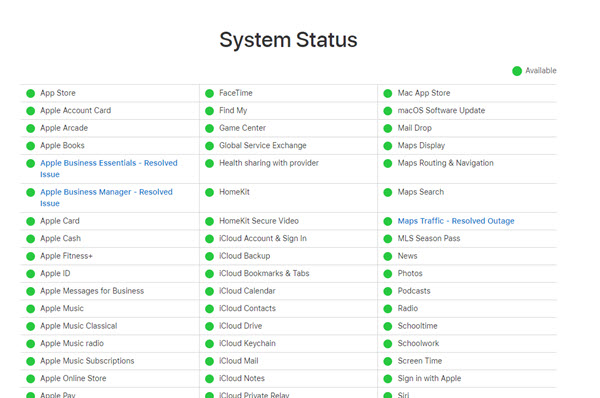This screenshot has width=600, height=398.
Task: Select the iCloud Contacts entry
Action: click(247, 308)
